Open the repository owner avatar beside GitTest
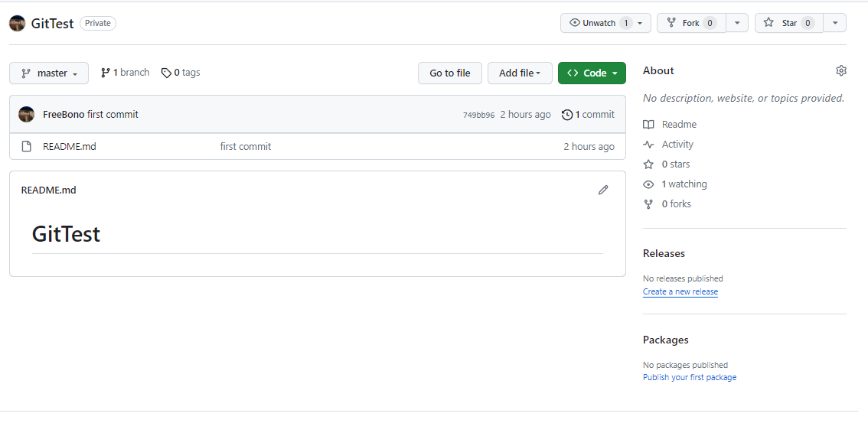 click(17, 23)
